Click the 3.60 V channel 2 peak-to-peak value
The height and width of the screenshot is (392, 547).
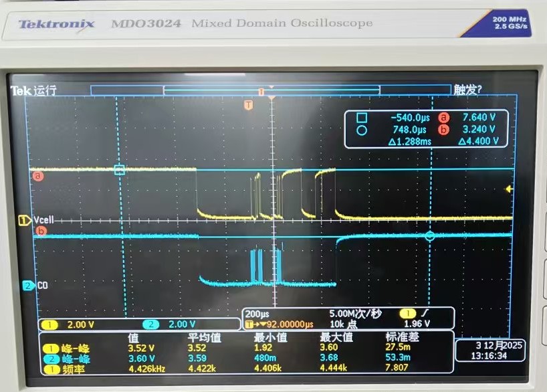click(x=142, y=359)
